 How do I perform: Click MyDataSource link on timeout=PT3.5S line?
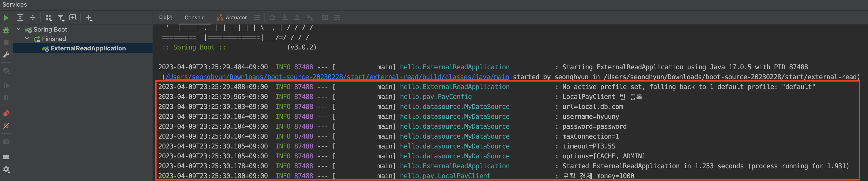pos(455,146)
